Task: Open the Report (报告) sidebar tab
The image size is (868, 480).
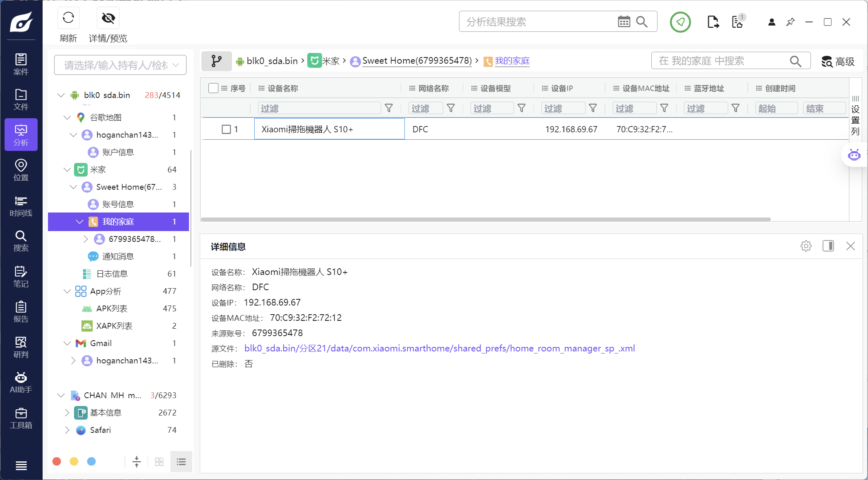Action: click(21, 312)
